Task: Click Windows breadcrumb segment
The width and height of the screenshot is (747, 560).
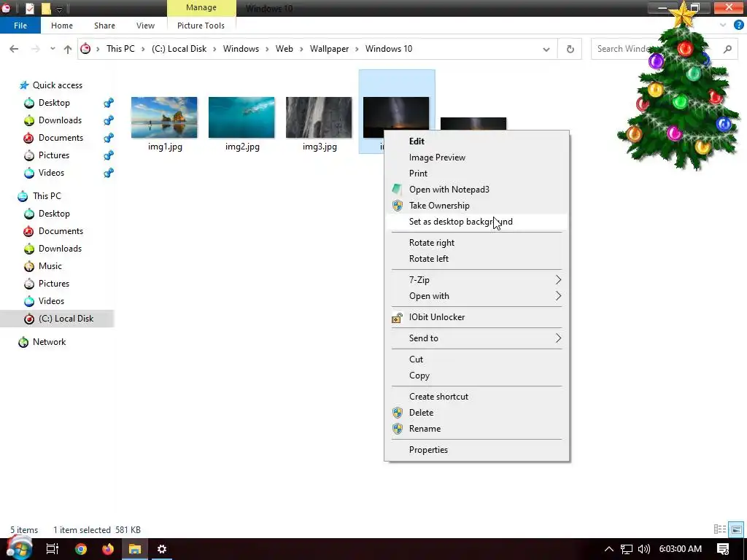Action: [241, 49]
